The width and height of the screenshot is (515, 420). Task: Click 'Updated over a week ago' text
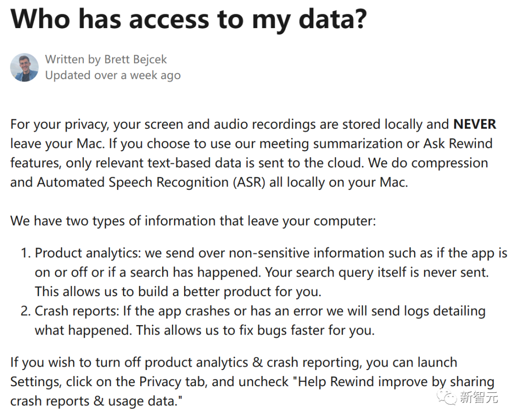(x=113, y=75)
